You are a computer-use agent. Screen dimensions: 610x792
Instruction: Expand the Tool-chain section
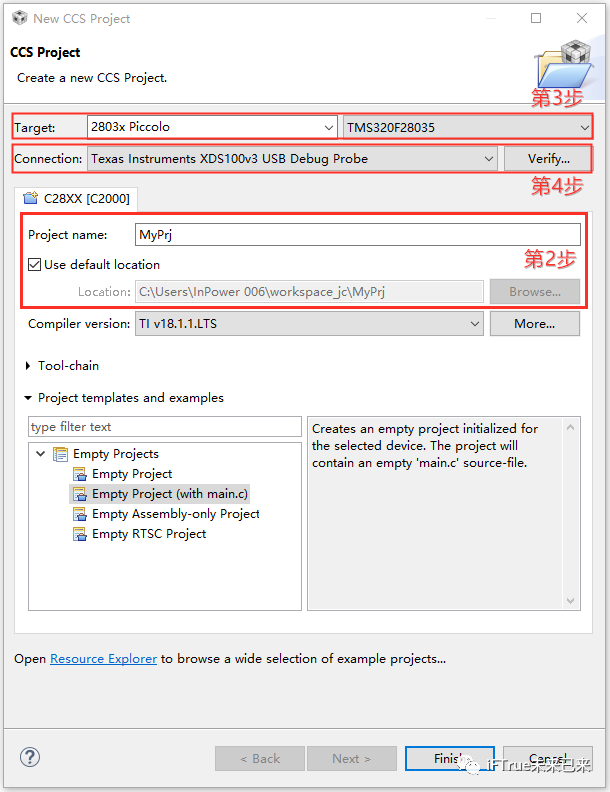click(28, 366)
